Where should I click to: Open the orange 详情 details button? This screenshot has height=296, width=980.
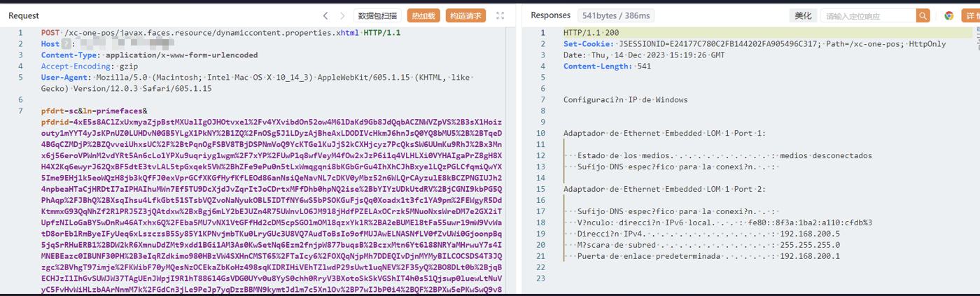click(971, 15)
